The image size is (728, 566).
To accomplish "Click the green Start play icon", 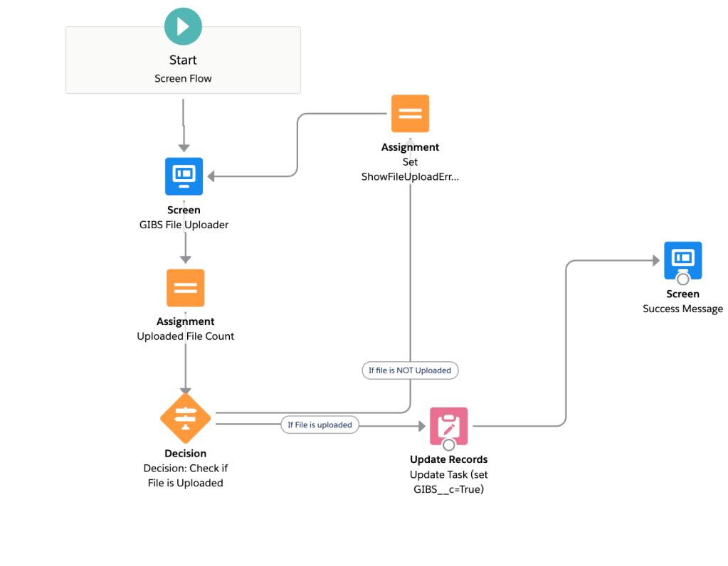I will click(183, 26).
